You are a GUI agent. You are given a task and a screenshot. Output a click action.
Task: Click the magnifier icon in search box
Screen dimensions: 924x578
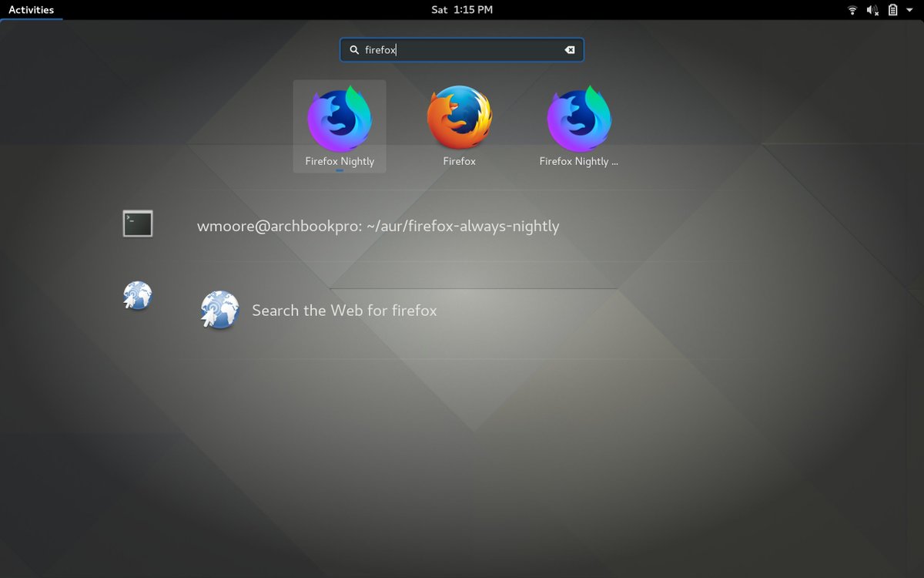pyautogui.click(x=354, y=50)
